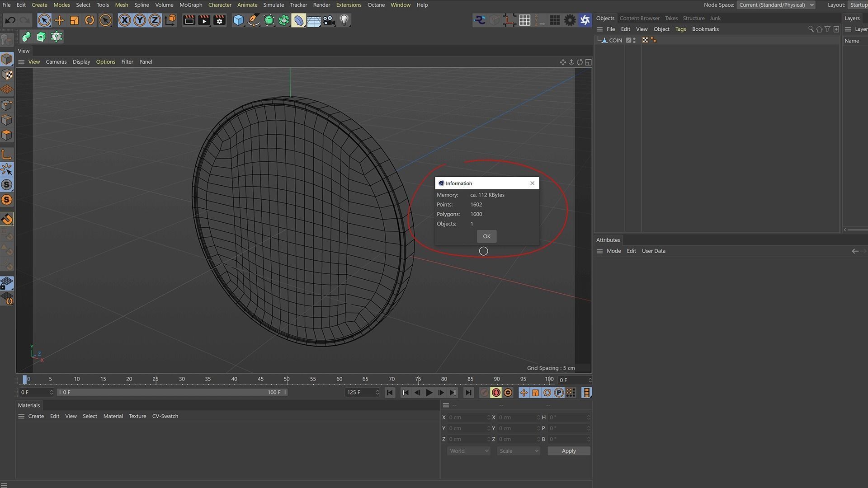Open Edit Render Settings icon
This screenshot has width=868, height=488.
[219, 20]
